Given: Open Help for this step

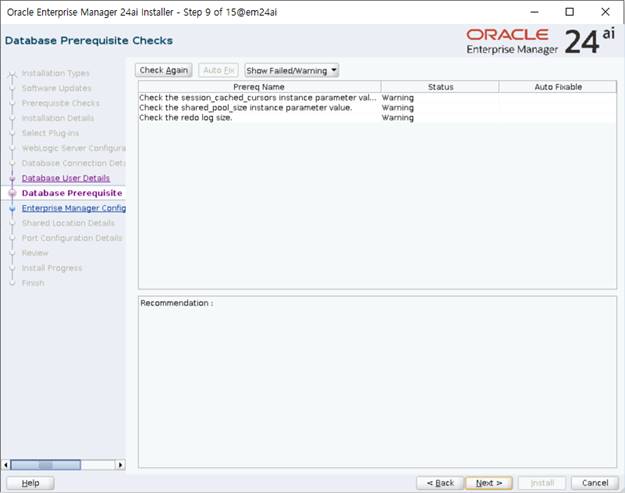Looking at the screenshot, I should coord(30,483).
